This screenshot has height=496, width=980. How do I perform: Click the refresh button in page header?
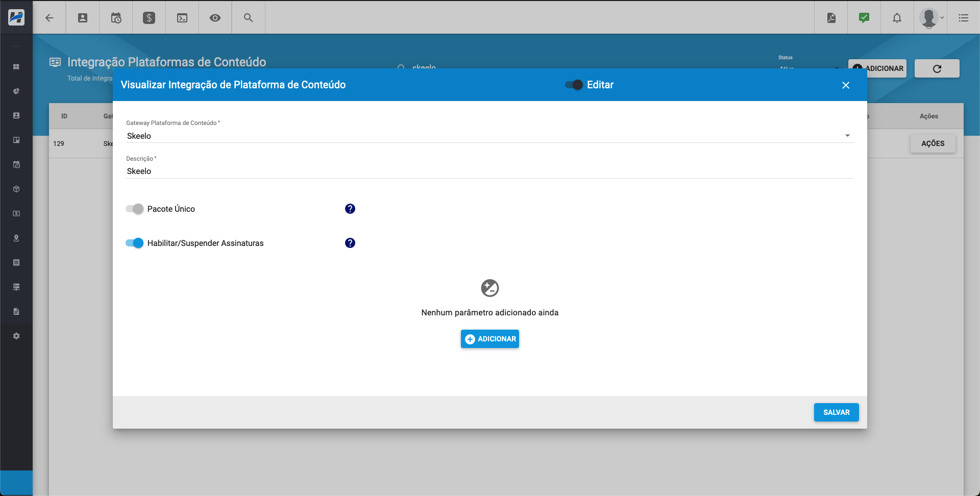937,68
